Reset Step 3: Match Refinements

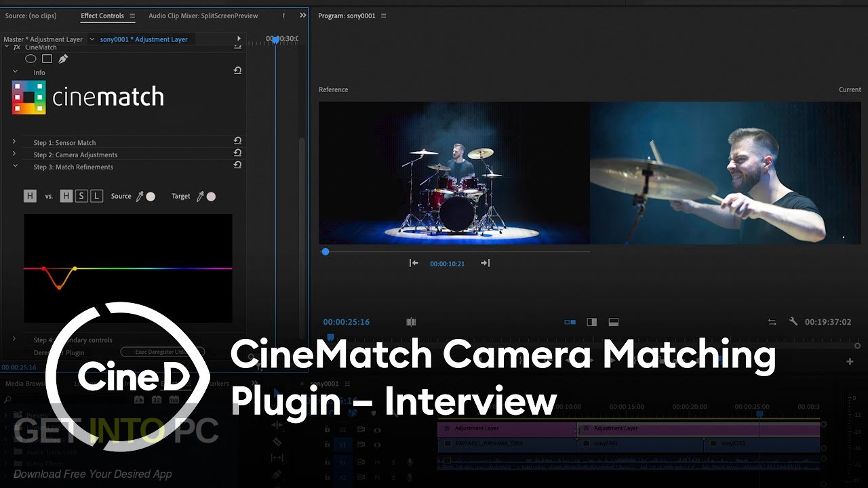pos(237,165)
